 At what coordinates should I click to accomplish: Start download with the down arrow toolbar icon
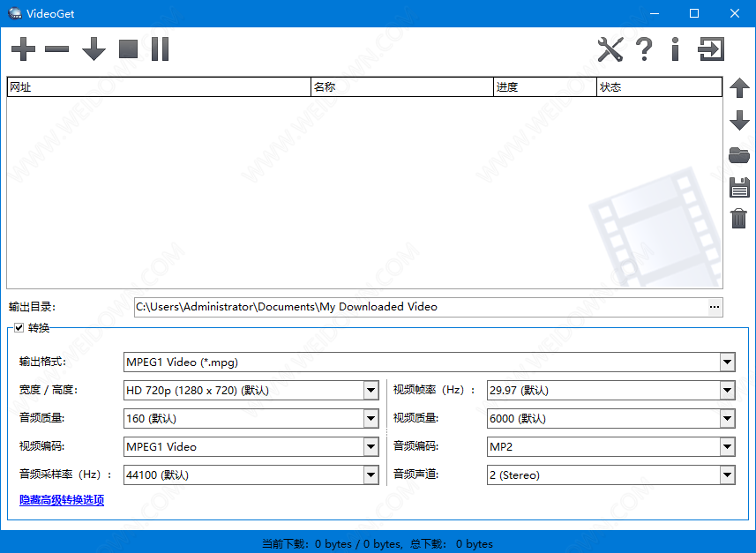click(x=94, y=49)
